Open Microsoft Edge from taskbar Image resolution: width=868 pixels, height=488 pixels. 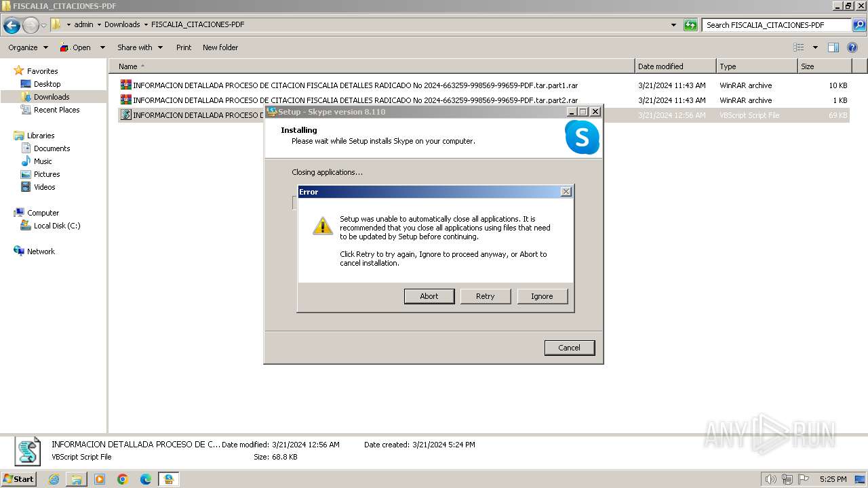(x=146, y=479)
